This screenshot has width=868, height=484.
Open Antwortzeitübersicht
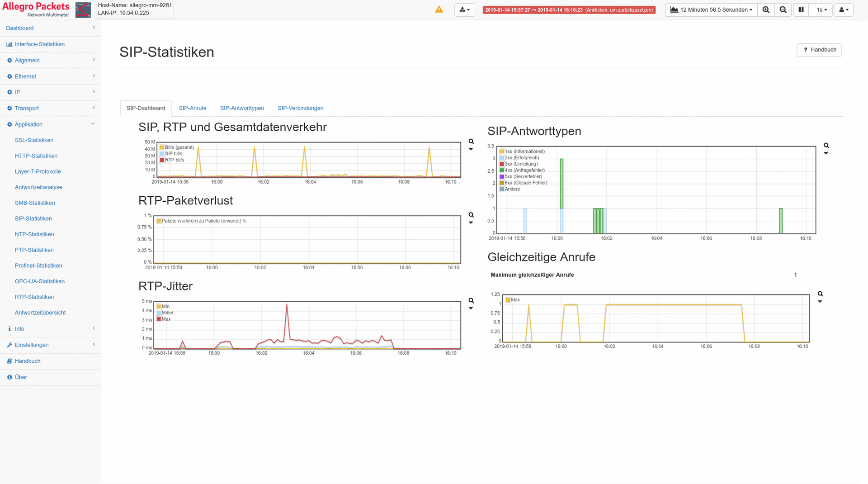[40, 313]
